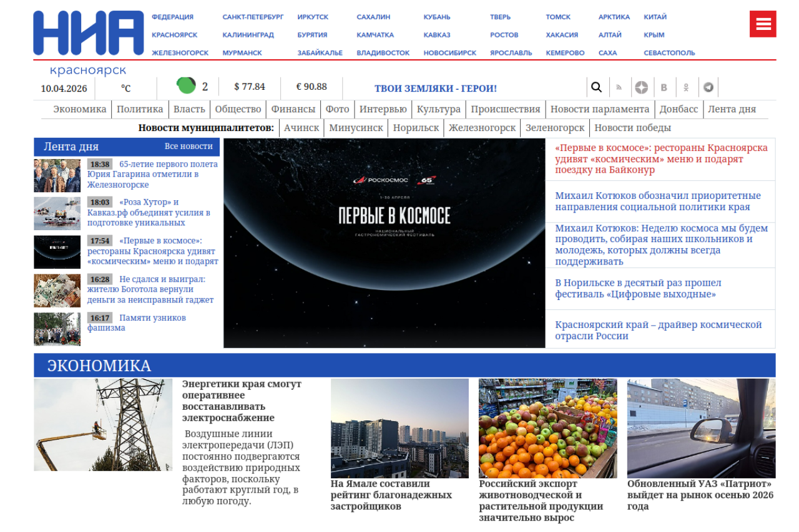Open the Telegram channel icon
This screenshot has width=799, height=532.
708,87
